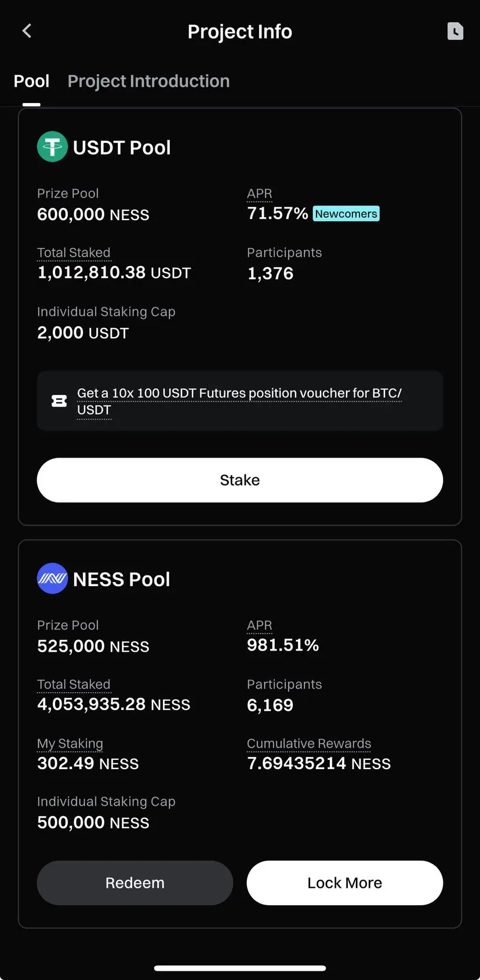This screenshot has width=480, height=980.
Task: Tap the USDT Pool APR label
Action: tap(259, 193)
